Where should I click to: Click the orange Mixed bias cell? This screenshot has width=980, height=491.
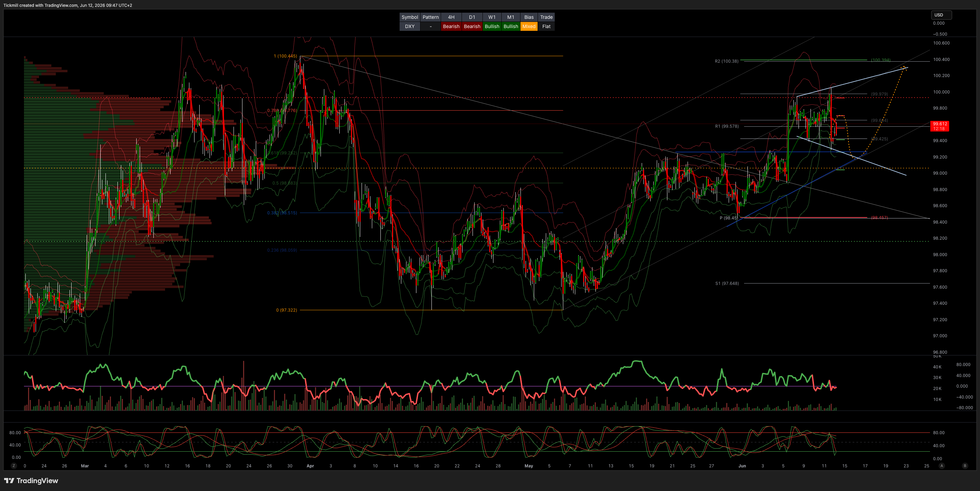click(x=529, y=26)
